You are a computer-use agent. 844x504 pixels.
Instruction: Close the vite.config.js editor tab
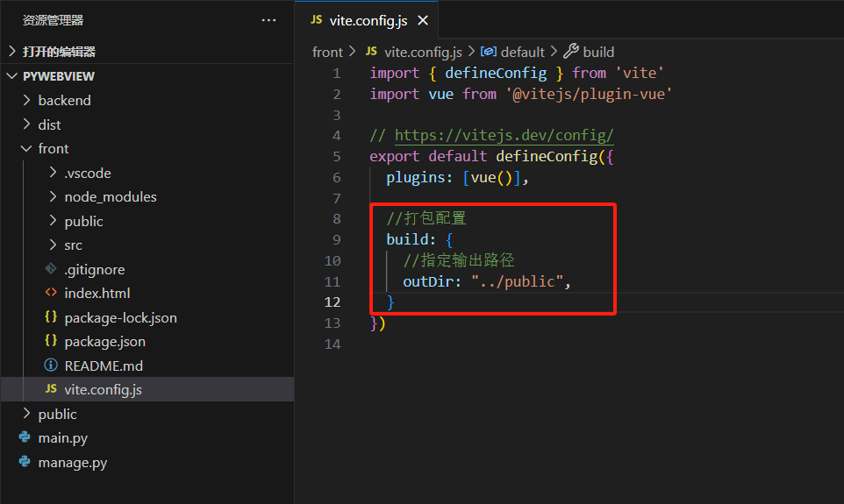click(423, 20)
